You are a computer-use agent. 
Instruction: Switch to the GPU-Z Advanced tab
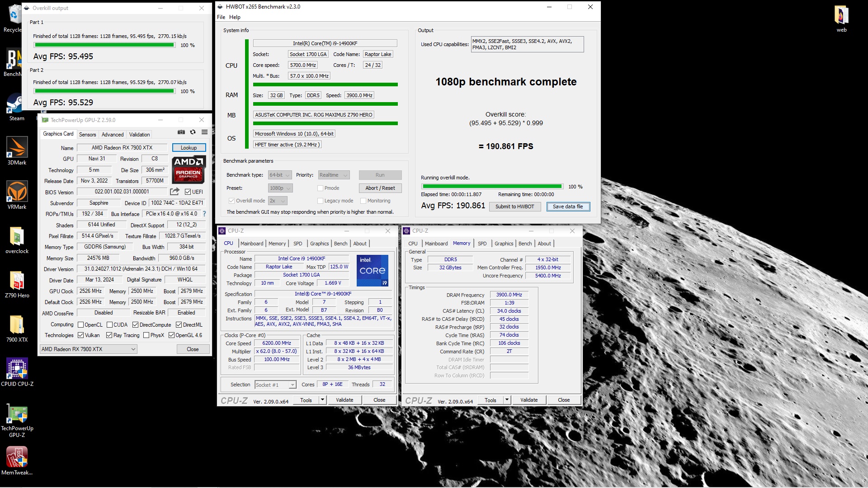pos(113,135)
